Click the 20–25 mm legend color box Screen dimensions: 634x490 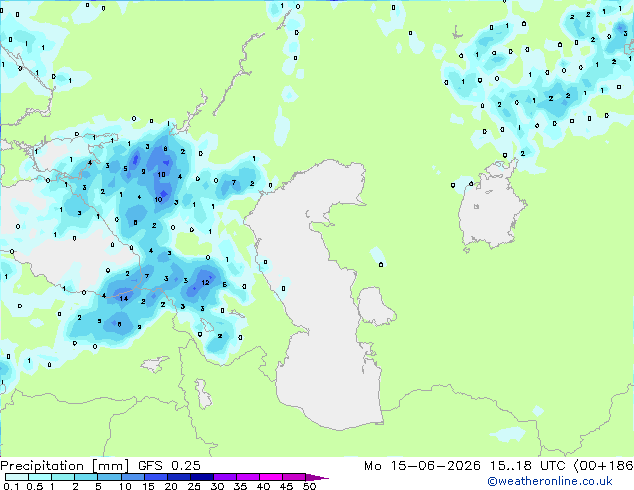point(178,477)
